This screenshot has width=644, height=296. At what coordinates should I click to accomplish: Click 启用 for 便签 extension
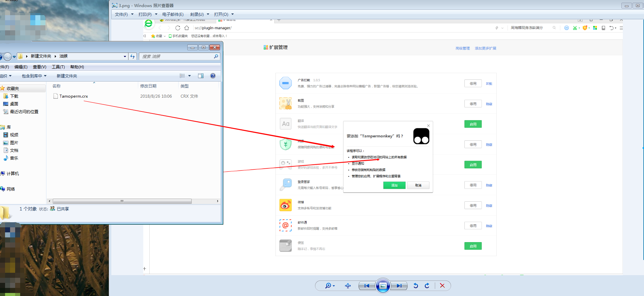pos(473,246)
